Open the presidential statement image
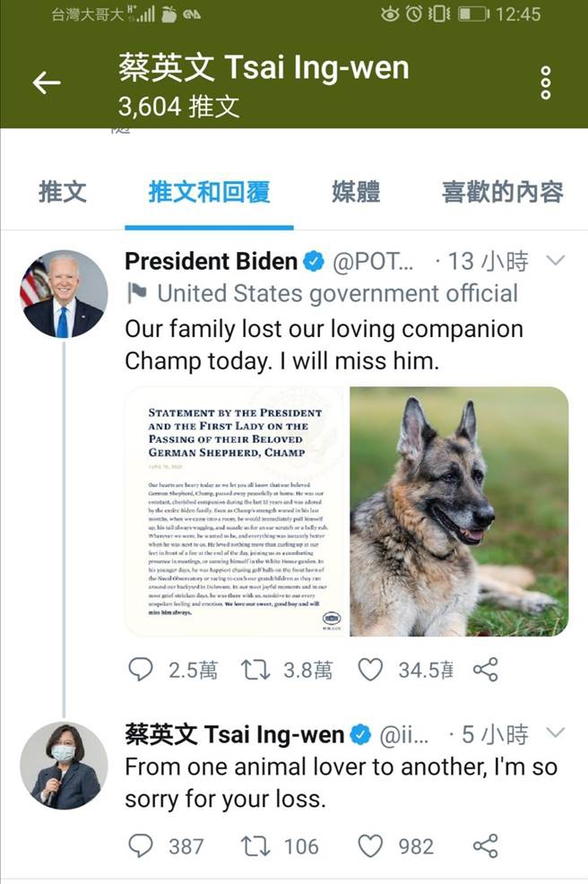Image resolution: width=588 pixels, height=884 pixels. [236, 511]
